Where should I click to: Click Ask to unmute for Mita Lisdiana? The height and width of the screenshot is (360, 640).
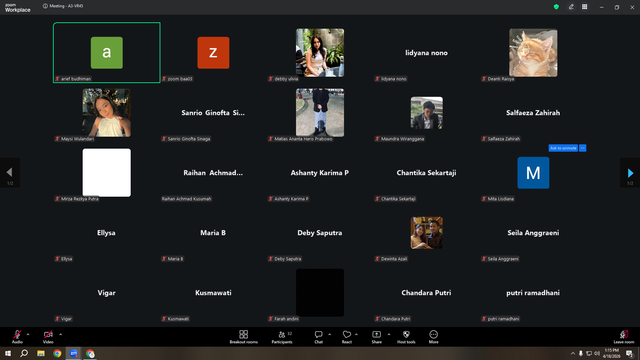click(563, 148)
